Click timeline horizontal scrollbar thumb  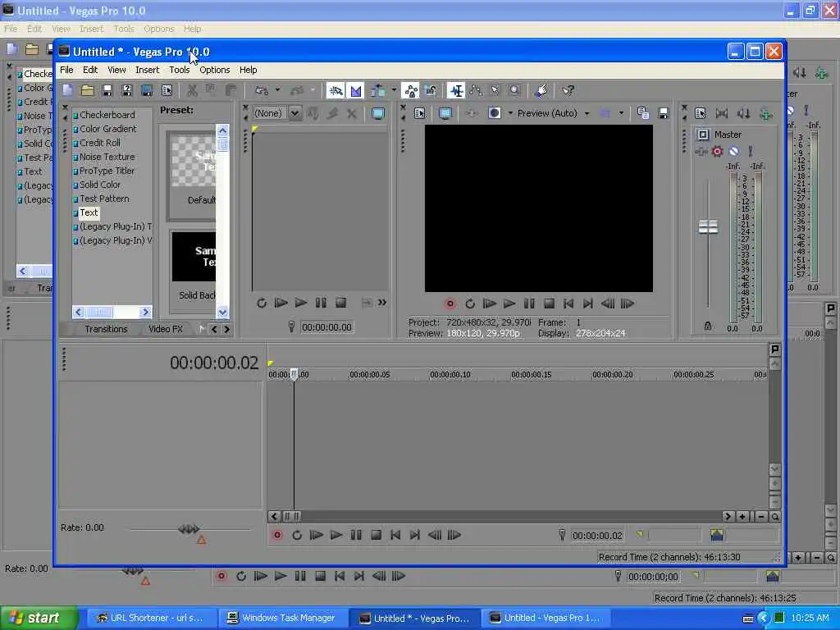tap(292, 517)
